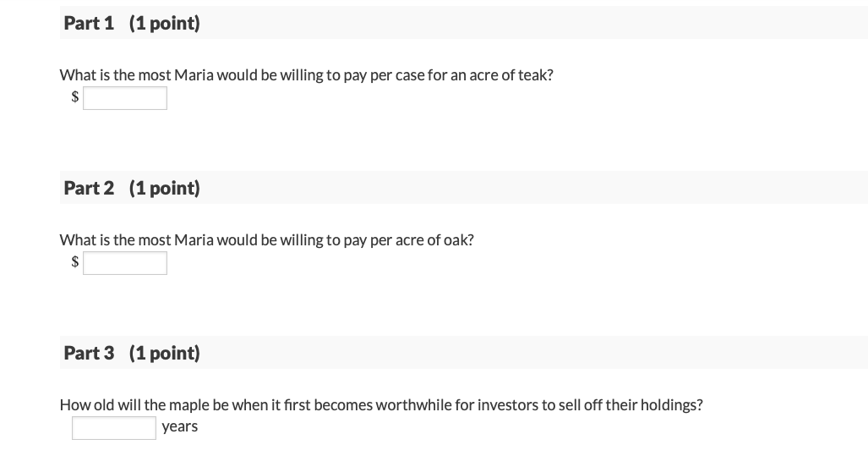Click the years label after the maple field
The width and height of the screenshot is (868, 467).
(180, 426)
